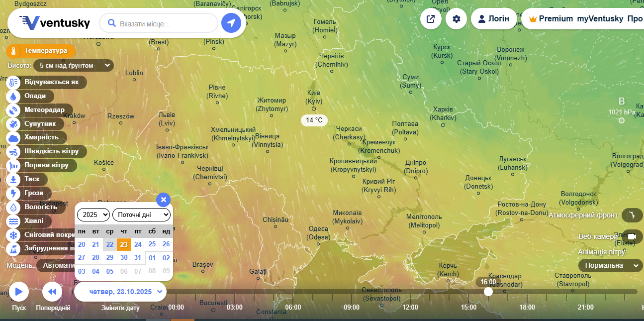Open the myVentusky menu item
This screenshot has height=321, width=644.
(600, 19)
